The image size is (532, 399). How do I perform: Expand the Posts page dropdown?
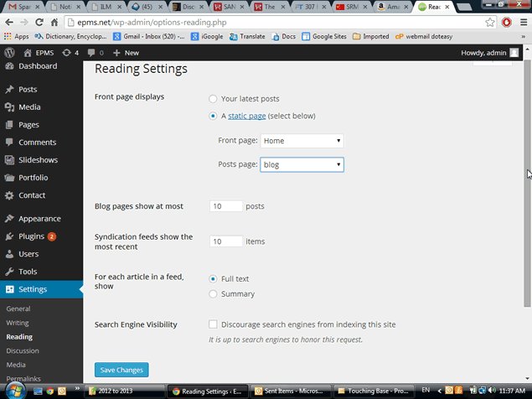(302, 165)
